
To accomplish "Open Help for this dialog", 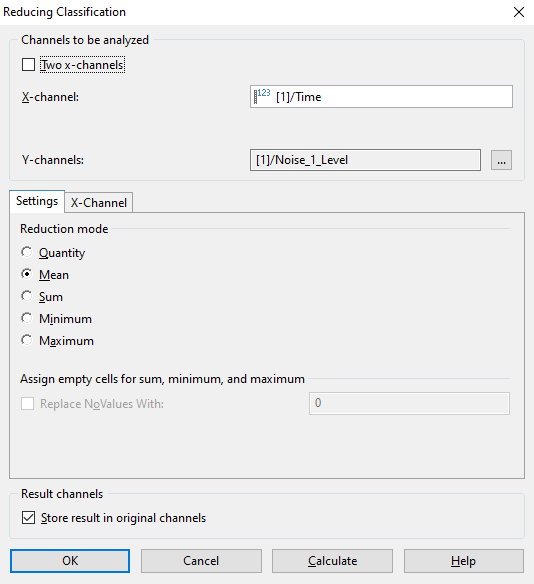I will pyautogui.click(x=464, y=561).
